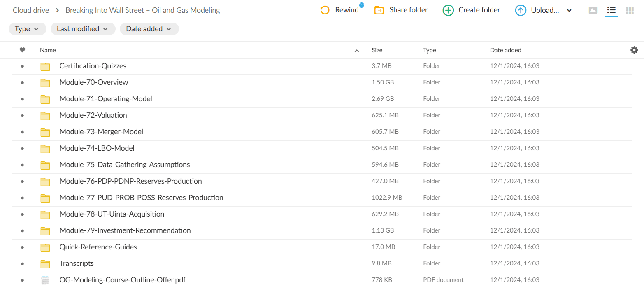The width and height of the screenshot is (644, 291).
Task: Click the 1.13 GB size value
Action: (383, 230)
